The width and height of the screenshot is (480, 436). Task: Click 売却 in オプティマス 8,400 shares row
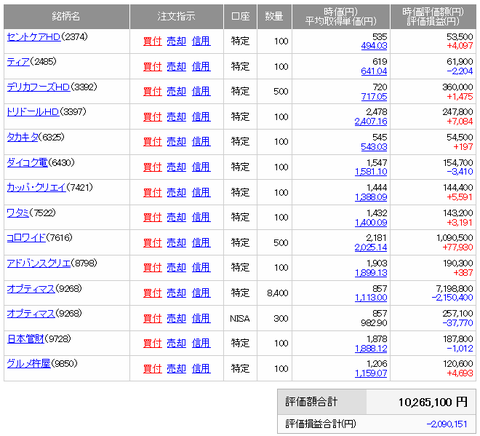pos(176,293)
